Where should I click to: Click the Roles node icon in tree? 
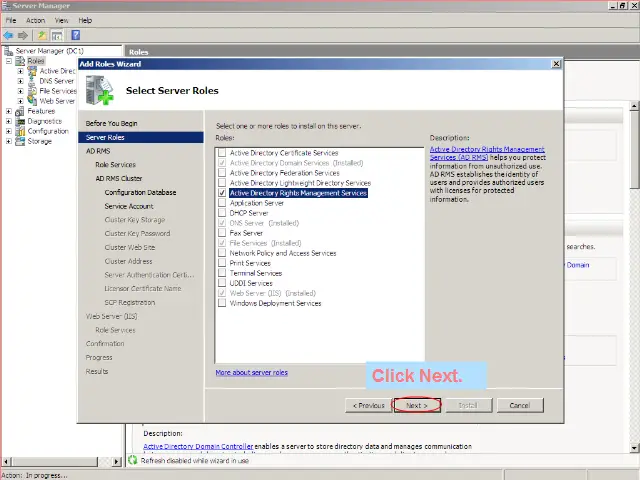click(20, 61)
